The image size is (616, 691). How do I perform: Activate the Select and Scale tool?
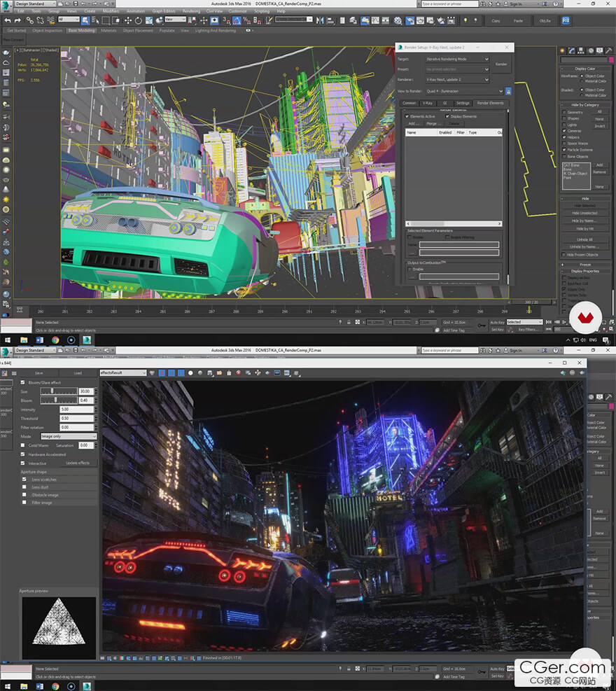(149, 20)
